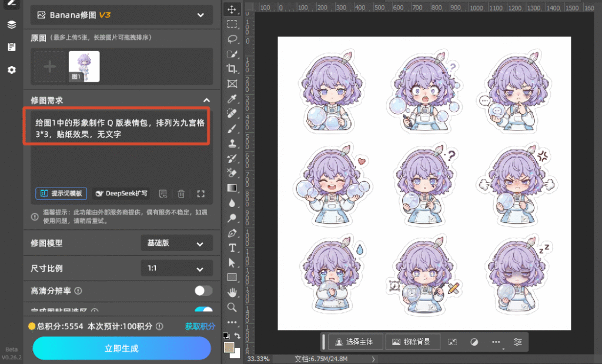Click the 立即生成 button
Screen dimensions: 602x364
[x=122, y=348]
